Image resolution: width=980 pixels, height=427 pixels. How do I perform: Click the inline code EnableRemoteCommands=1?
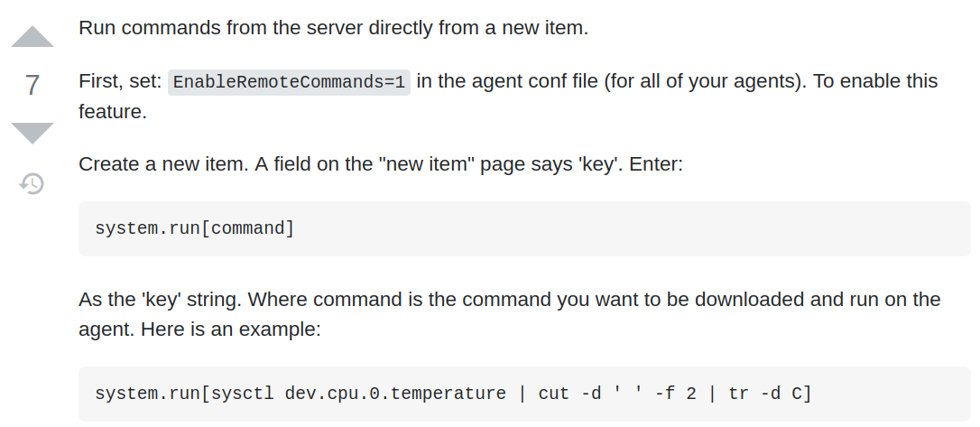click(289, 82)
